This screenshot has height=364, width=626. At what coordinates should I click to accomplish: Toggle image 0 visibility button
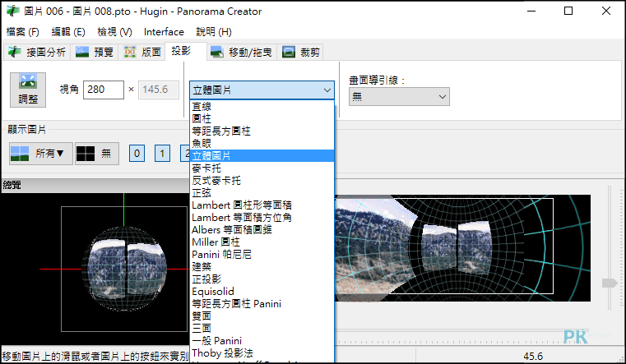pos(137,154)
